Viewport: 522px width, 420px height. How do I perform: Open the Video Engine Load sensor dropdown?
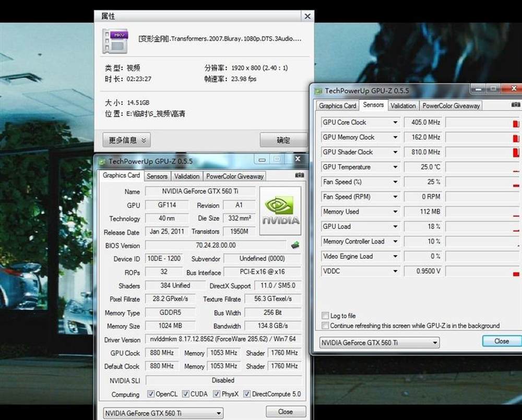click(x=395, y=256)
